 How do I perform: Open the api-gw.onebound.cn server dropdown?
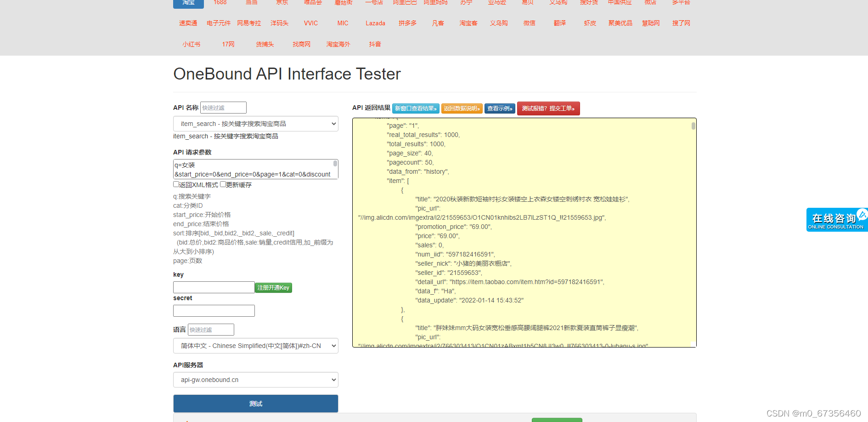point(255,380)
